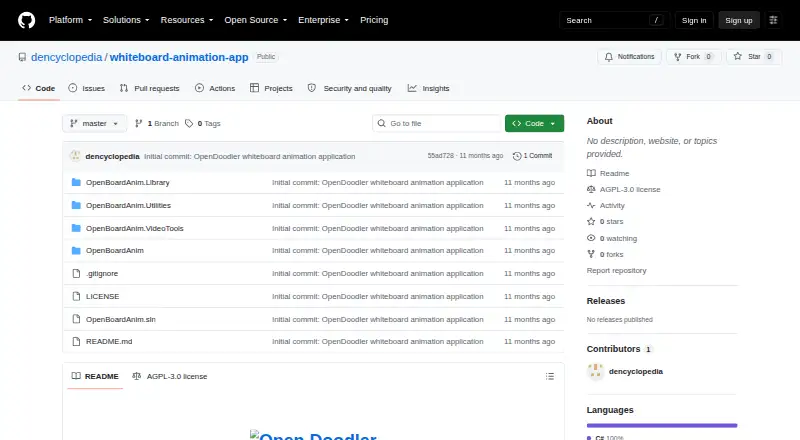Open the Open Source dropdown
This screenshot has height=440, width=800.
pyautogui.click(x=256, y=20)
